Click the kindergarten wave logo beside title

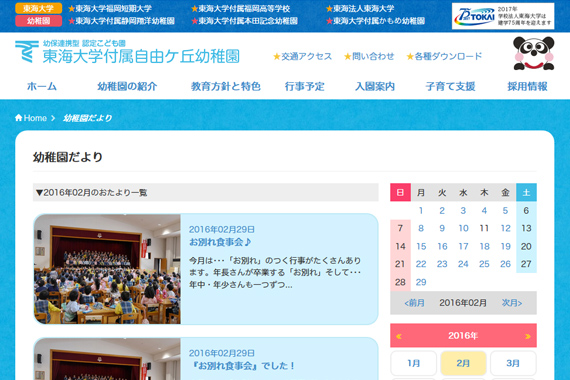[27, 51]
